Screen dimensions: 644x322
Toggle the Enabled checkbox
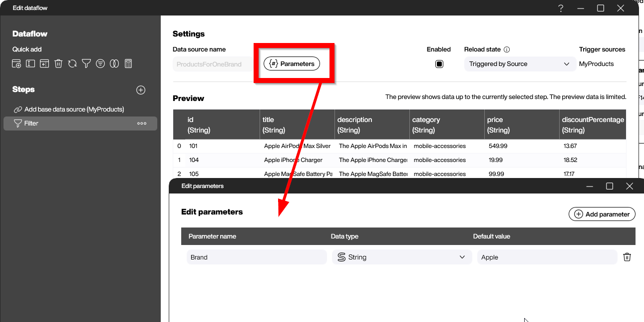pyautogui.click(x=439, y=64)
